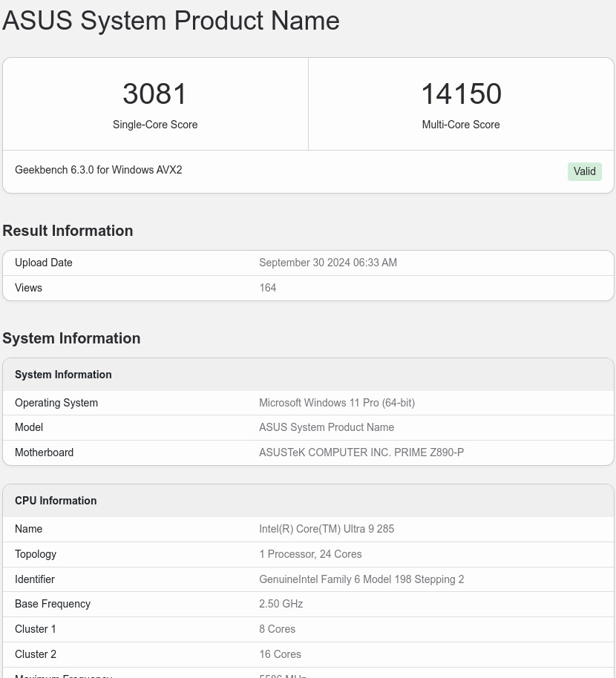Click the Topology label
Image resolution: width=616 pixels, height=678 pixels.
36,554
